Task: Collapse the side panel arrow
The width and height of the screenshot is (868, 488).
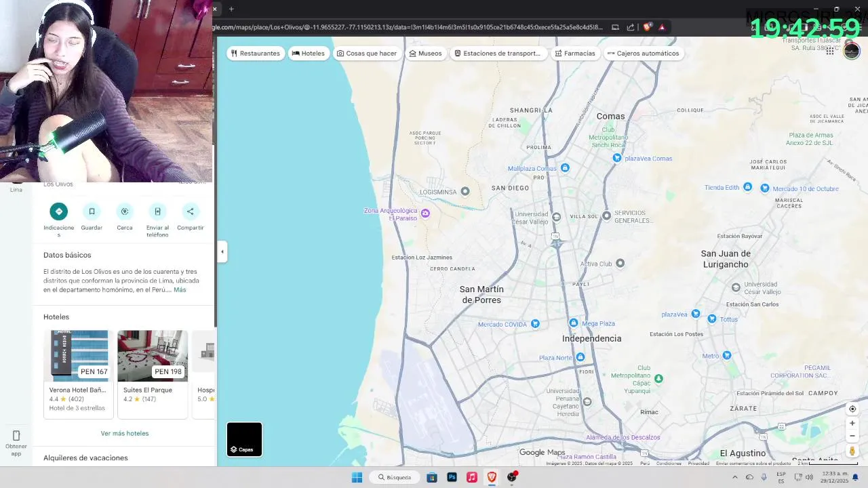Action: [x=222, y=251]
